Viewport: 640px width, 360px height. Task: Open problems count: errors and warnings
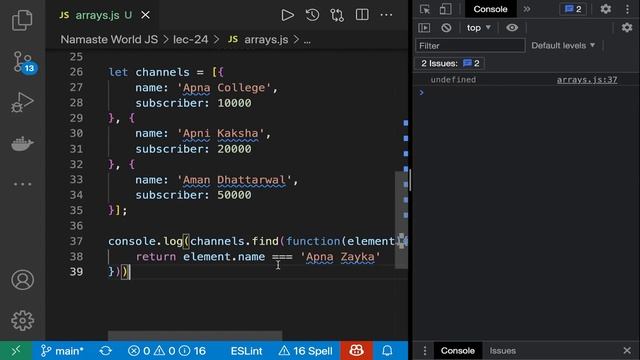tap(167, 351)
